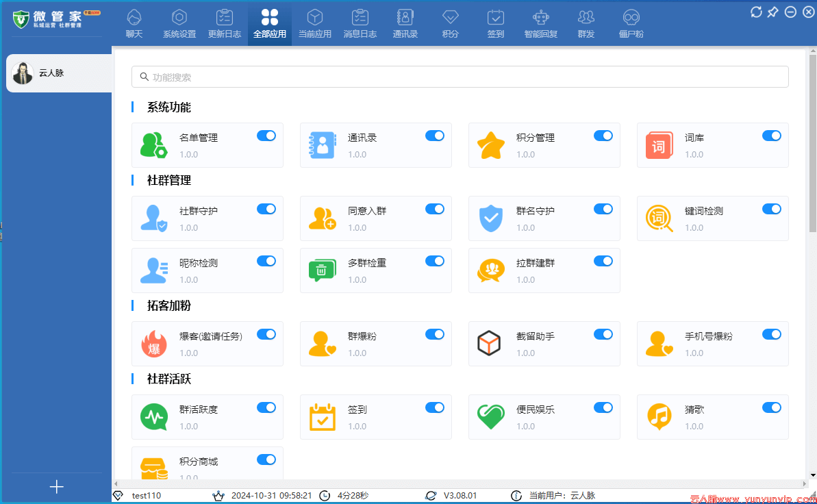Click the 通讯录 notebook card icon
817x504 pixels.
(x=322, y=145)
